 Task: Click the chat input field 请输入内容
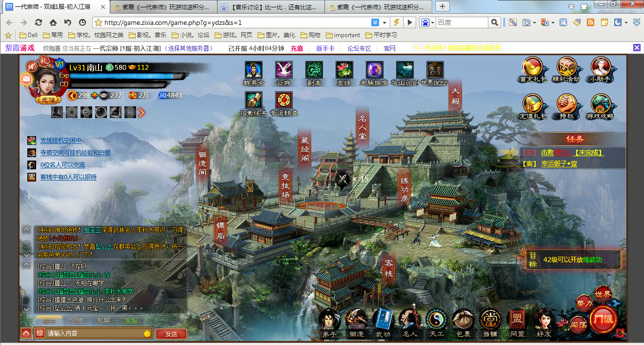coord(93,334)
